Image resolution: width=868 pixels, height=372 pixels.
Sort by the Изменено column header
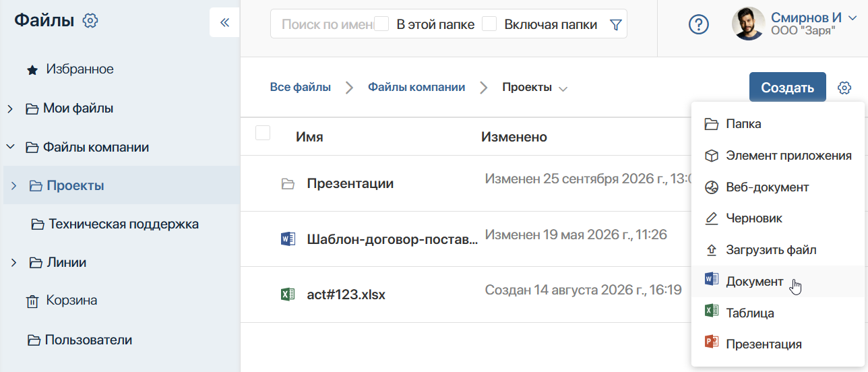[x=514, y=137]
